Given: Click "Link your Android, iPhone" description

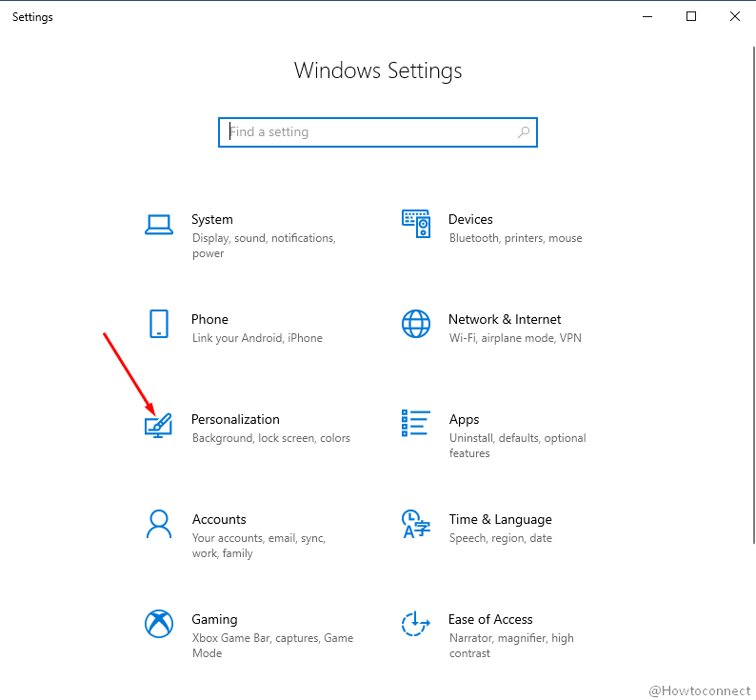Looking at the screenshot, I should 257,338.
